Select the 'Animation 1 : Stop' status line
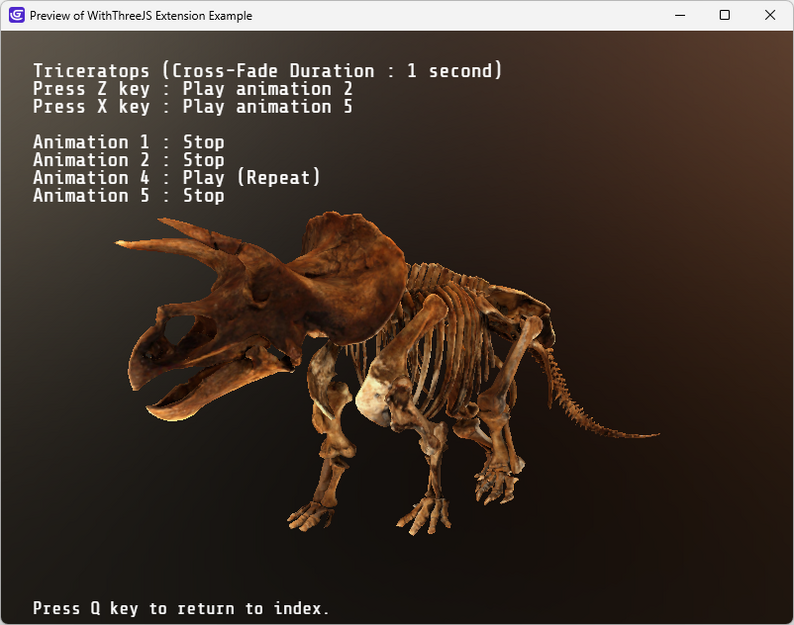Viewport: 794px width, 625px height. pyautogui.click(x=129, y=142)
